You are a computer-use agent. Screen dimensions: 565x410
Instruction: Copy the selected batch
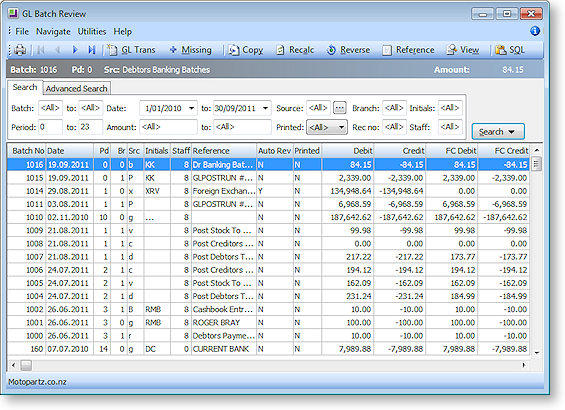click(x=246, y=50)
